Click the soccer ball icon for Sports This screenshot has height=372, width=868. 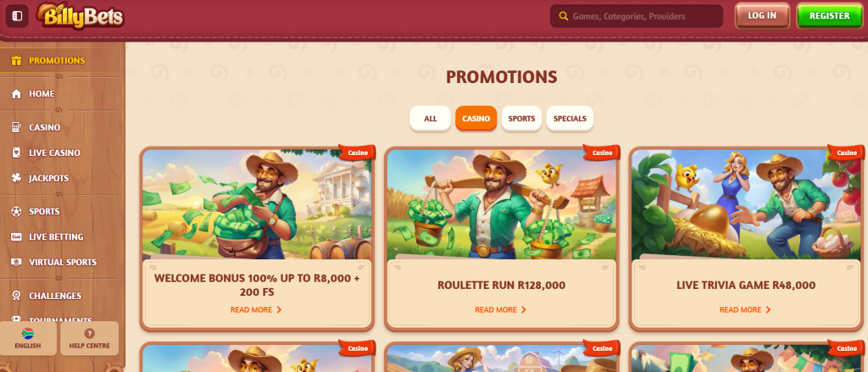click(x=16, y=212)
